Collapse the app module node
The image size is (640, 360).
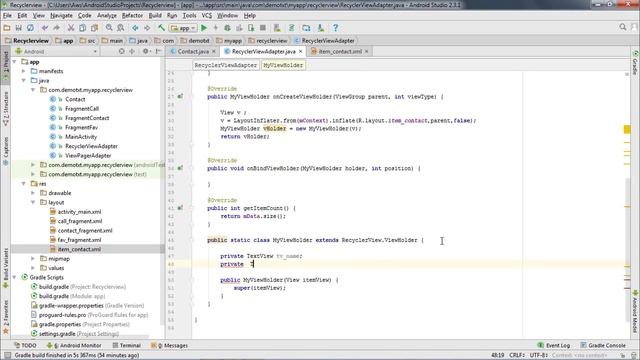(15, 62)
